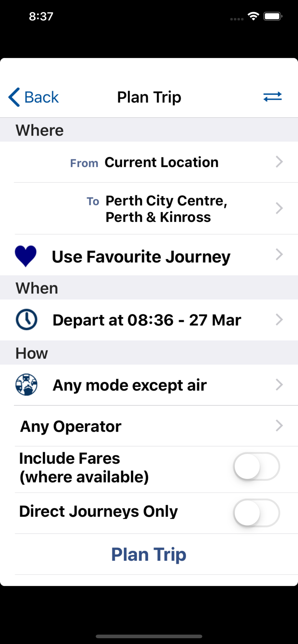
Task: Tap the back chevron arrow icon
Action: coord(14,97)
